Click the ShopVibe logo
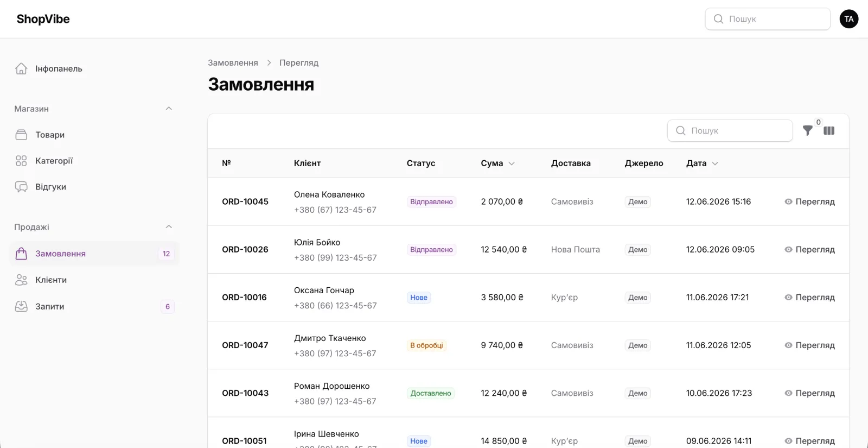 [x=43, y=19]
